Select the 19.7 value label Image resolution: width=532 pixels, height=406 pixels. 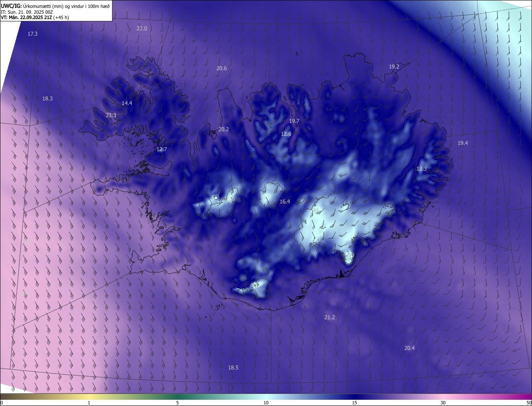pyautogui.click(x=294, y=121)
